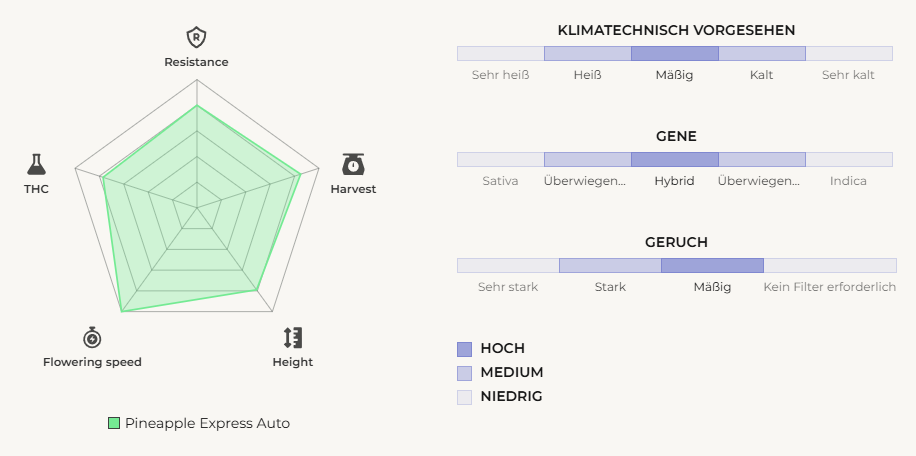Click the Sativa gene label
This screenshot has height=456, width=916.
(500, 181)
